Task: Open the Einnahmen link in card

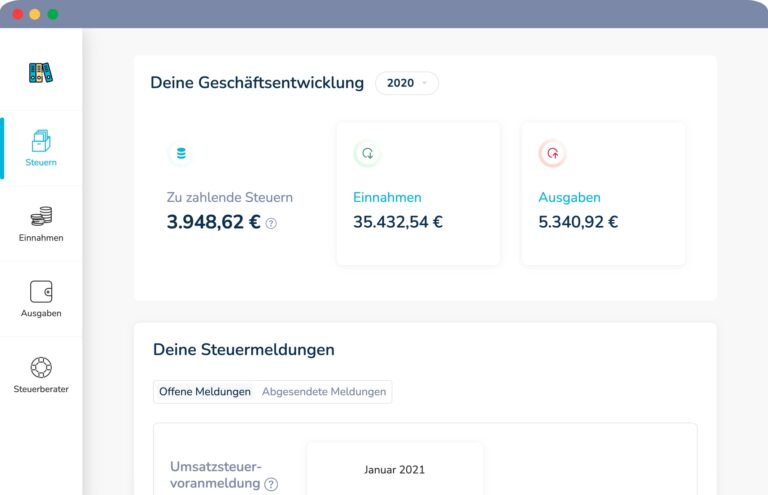Action: [x=387, y=197]
